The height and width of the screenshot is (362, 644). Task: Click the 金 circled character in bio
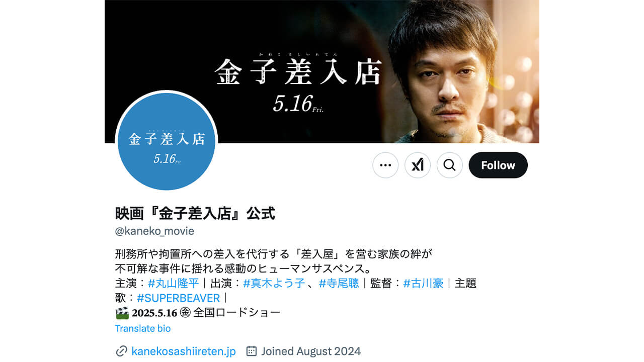coord(185,313)
